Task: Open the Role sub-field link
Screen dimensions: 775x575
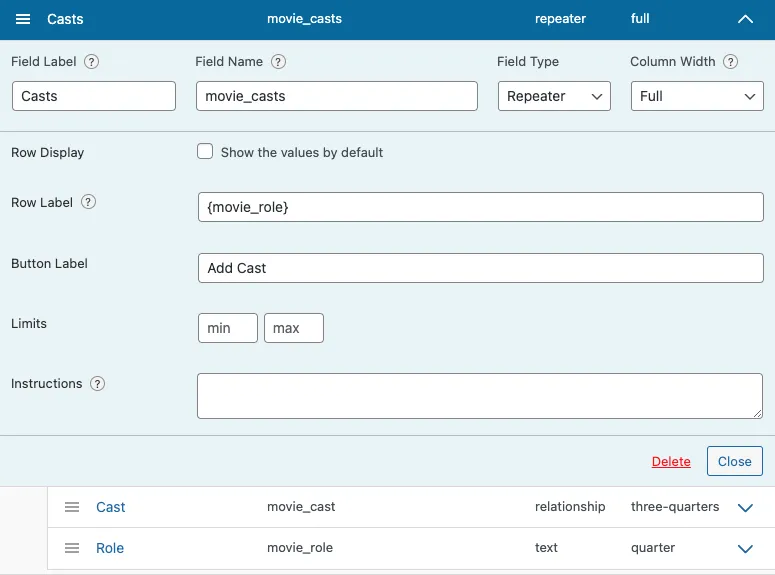Action: pos(110,548)
